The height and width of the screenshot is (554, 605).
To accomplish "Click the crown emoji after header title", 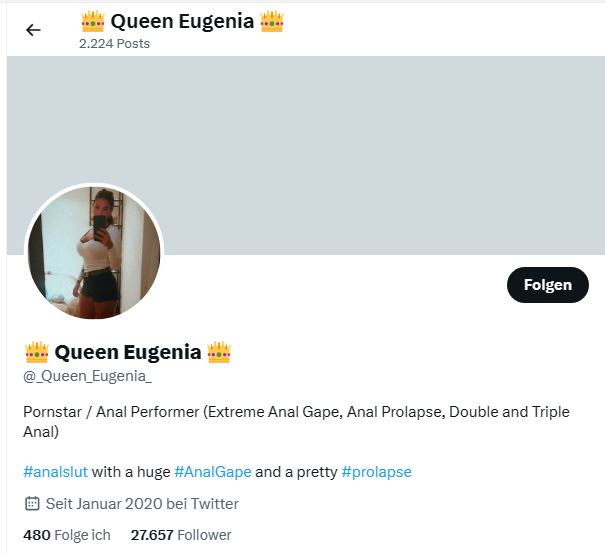I will click(272, 21).
